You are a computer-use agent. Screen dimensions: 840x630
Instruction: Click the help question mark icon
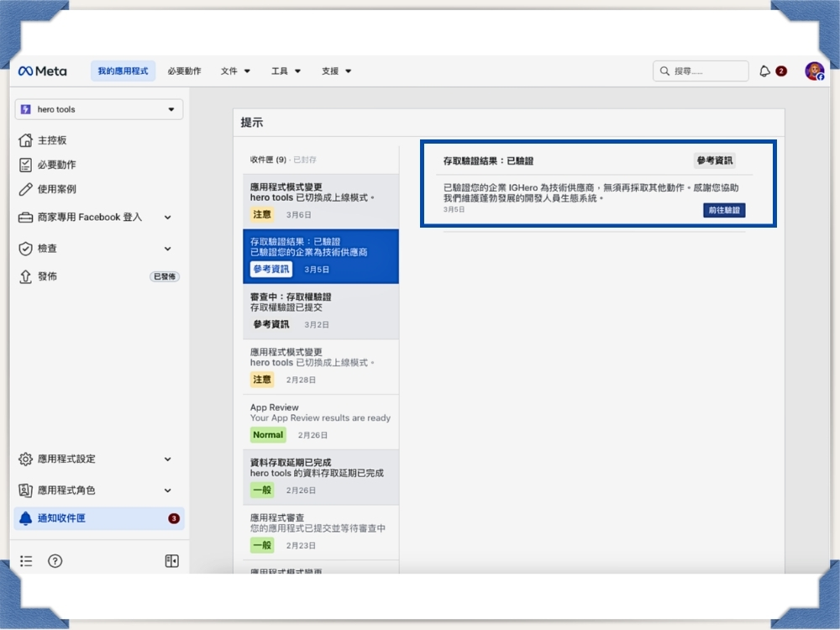tap(55, 561)
